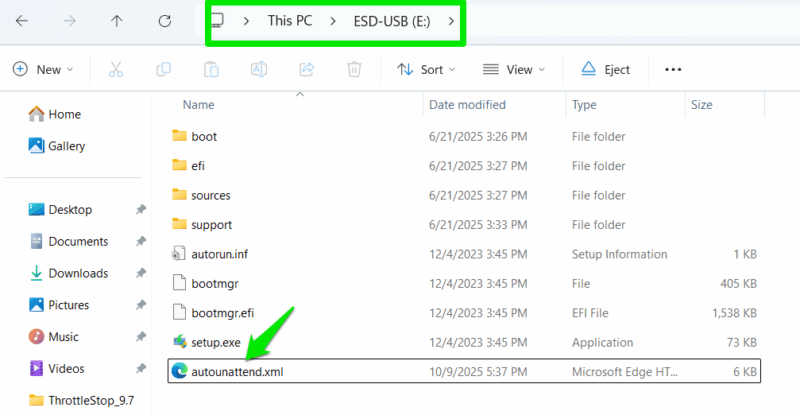The height and width of the screenshot is (415, 800).
Task: Click the 405 KB size cell
Action: (738, 284)
